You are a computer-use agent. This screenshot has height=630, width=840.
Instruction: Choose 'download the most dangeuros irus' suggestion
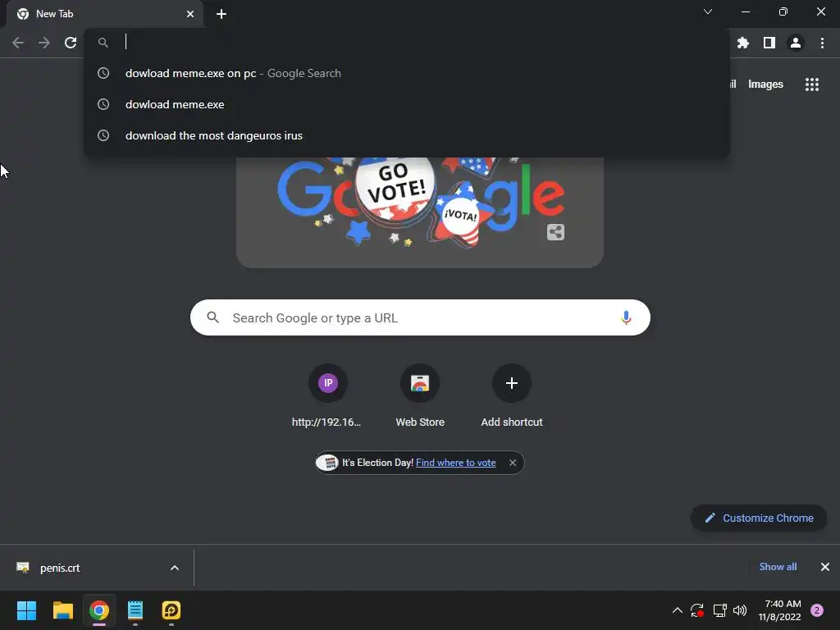click(x=407, y=135)
